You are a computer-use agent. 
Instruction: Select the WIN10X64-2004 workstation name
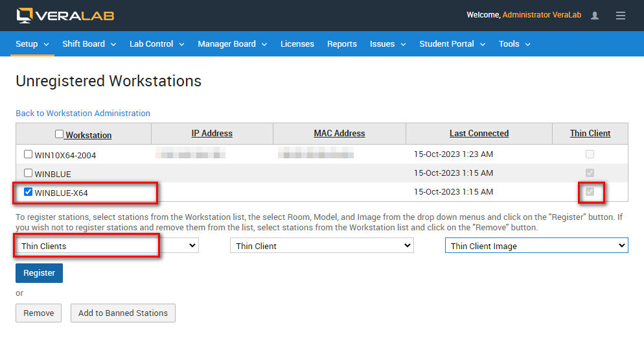pos(65,156)
